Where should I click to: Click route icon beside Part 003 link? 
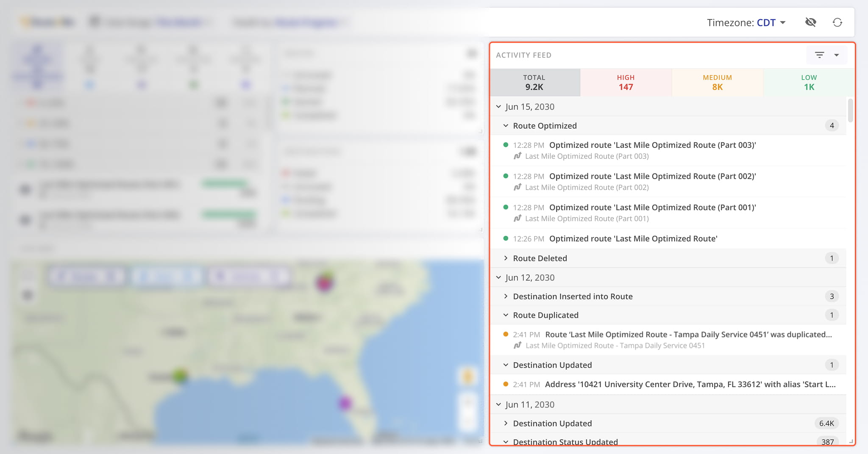517,156
